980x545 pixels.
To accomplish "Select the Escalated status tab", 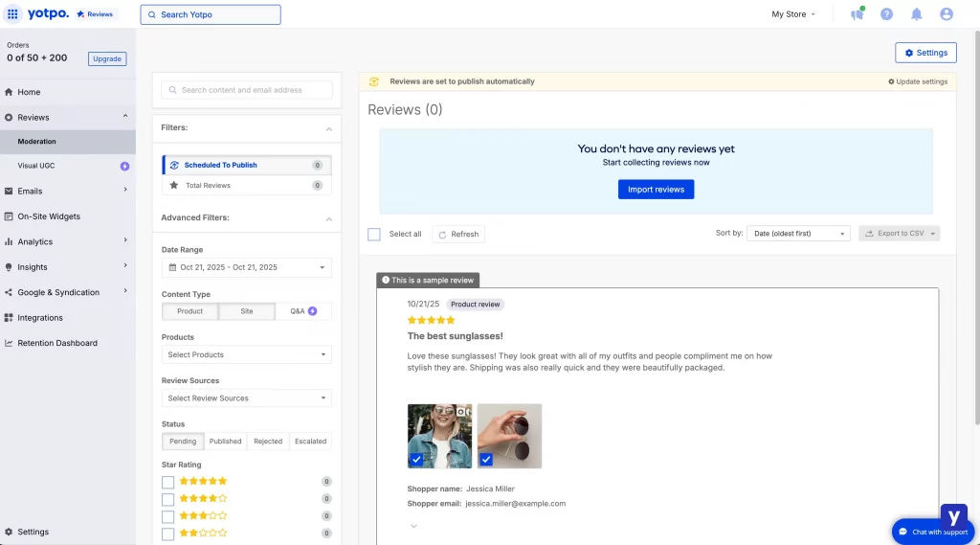I will tap(311, 442).
